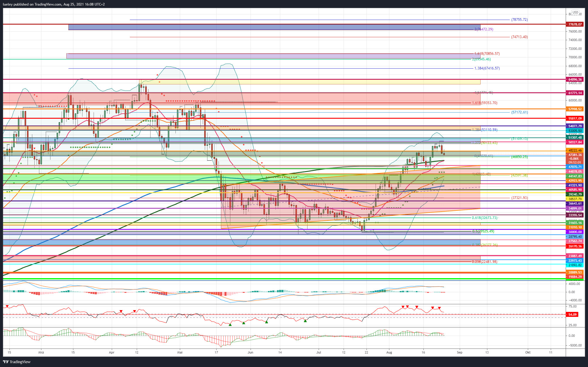
Task: Click the yellow 38537.79 price label
Action: coord(575,199)
